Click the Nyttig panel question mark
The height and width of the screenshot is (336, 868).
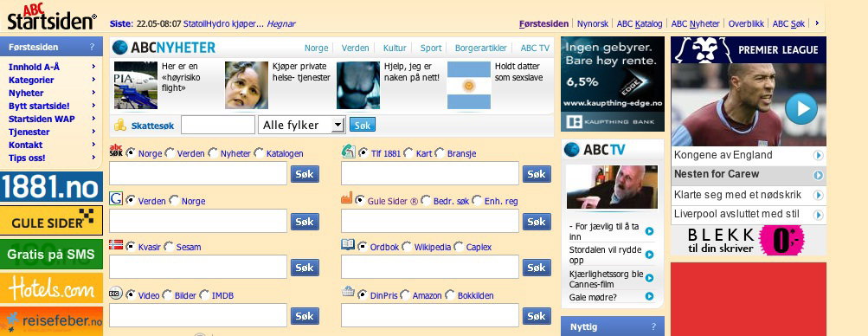coord(653,326)
